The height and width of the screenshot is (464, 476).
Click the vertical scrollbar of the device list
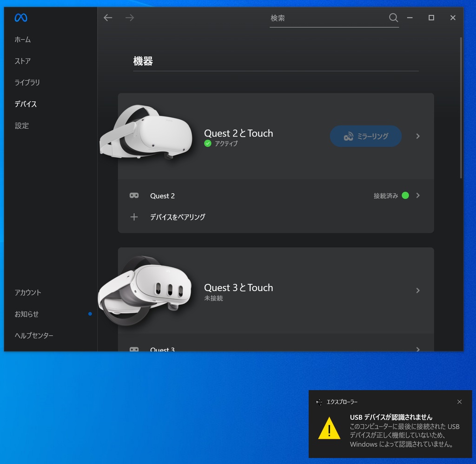461,108
